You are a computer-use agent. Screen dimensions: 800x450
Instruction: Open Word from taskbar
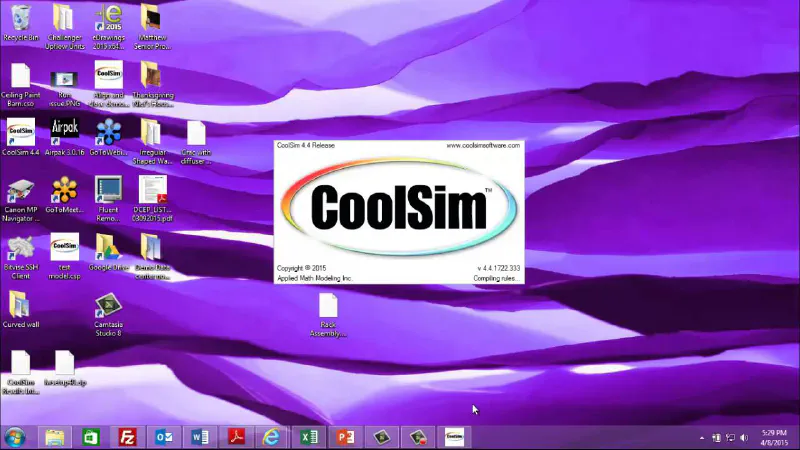tap(200, 437)
